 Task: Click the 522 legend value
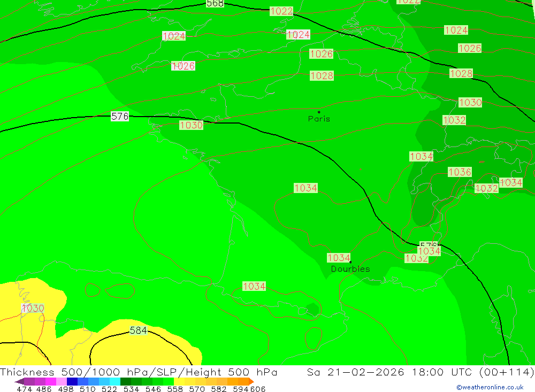(x=109, y=389)
